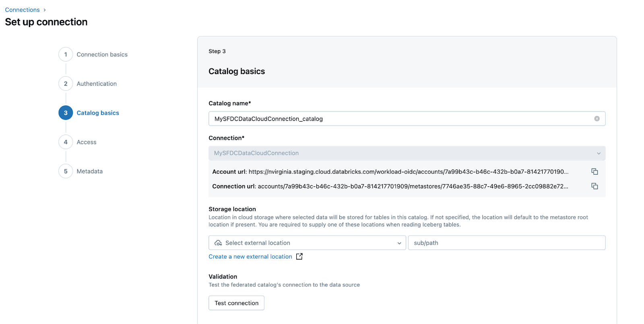The width and height of the screenshot is (644, 324).
Task: Copy the Account url value
Action: (594, 171)
